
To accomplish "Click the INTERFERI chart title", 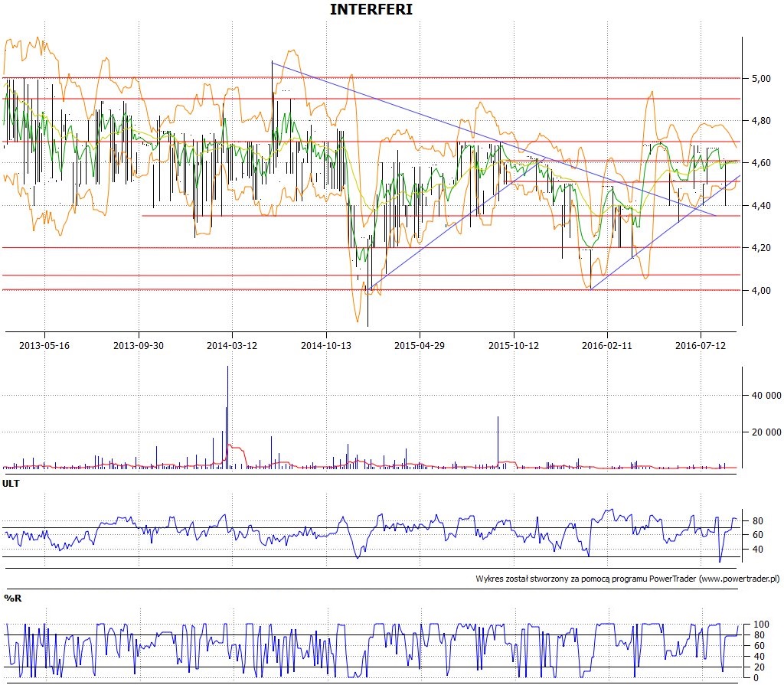I will 371,9.
